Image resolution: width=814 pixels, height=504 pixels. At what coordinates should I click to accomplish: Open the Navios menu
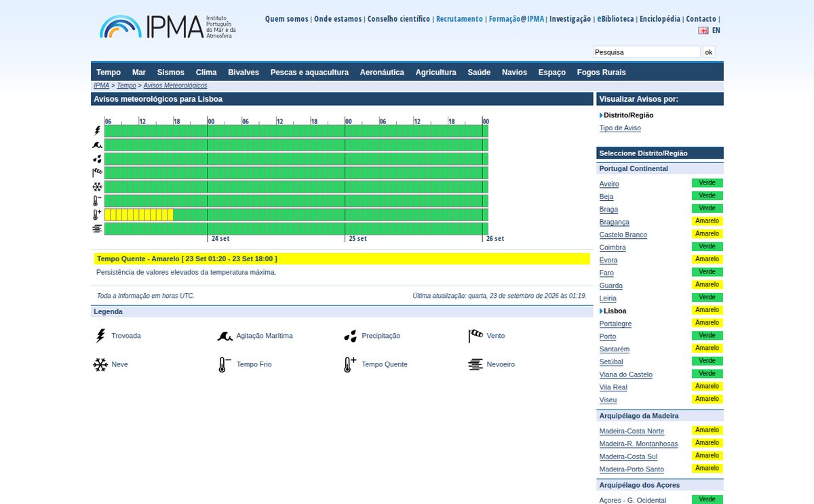point(514,73)
